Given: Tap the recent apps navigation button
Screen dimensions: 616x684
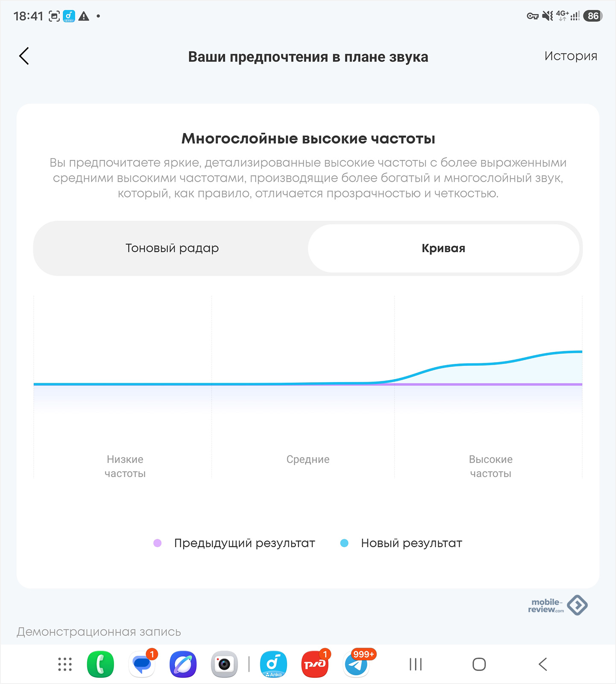Looking at the screenshot, I should click(416, 664).
